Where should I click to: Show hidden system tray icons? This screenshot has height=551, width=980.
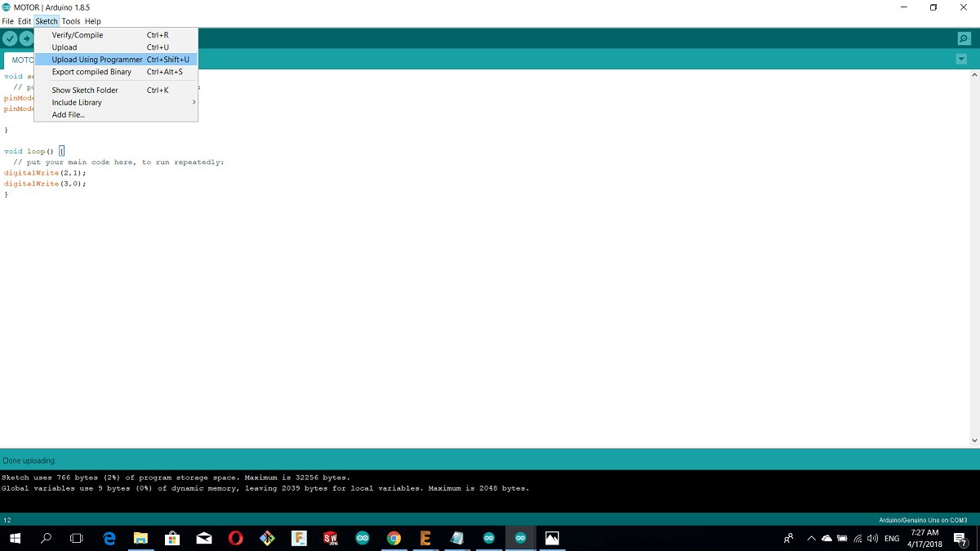click(812, 539)
